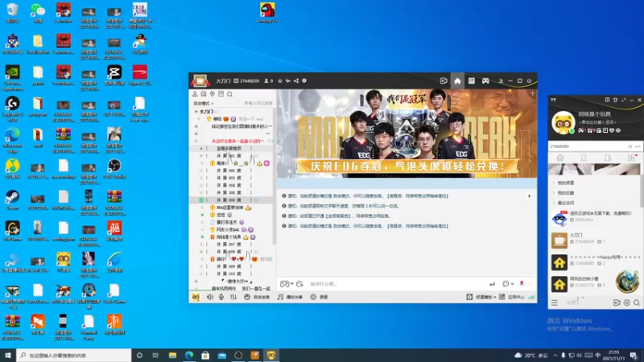Click the favorite star icon in channel header
This screenshot has height=362, width=644.
click(x=280, y=81)
